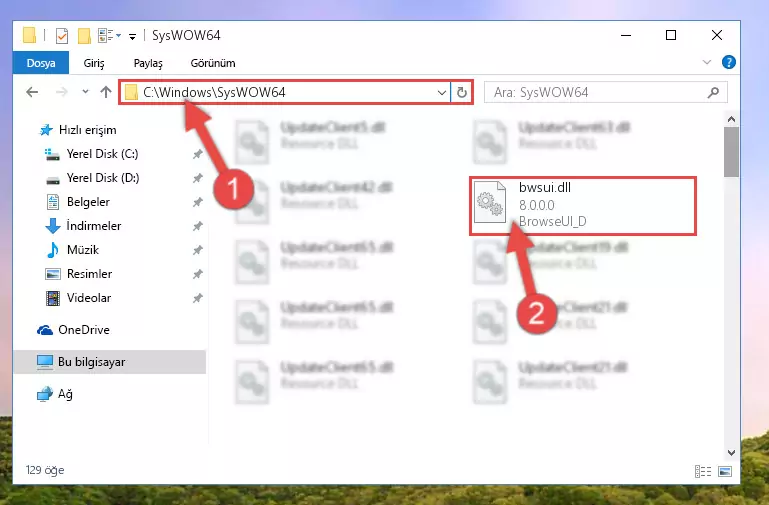Click pin icon next to Yerel Disk (D:)
Screen dimensions: 769x505
click(x=197, y=178)
